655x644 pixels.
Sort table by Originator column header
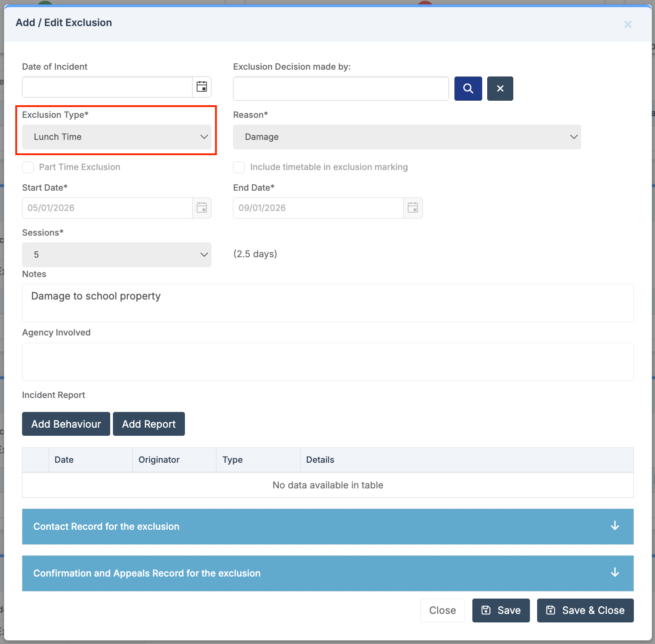tap(174, 460)
